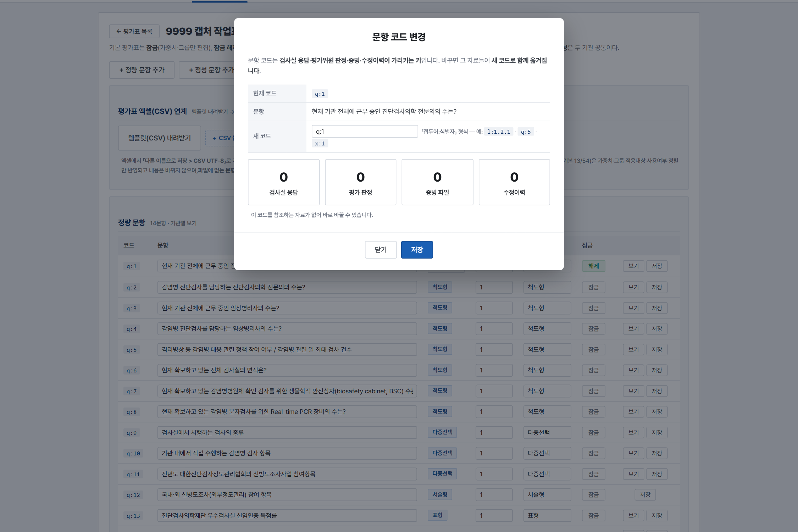Click 저장 for row q:4
The height and width of the screenshot is (532, 798).
657,329
